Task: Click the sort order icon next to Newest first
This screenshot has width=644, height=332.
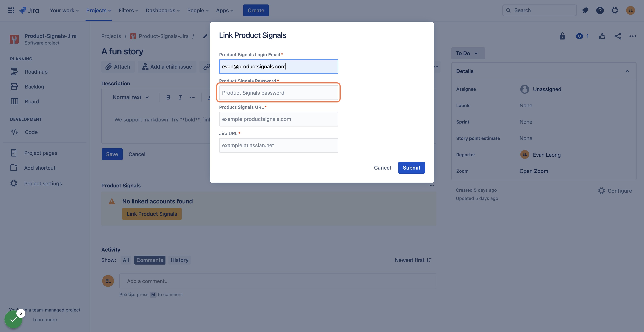Action: coord(429,260)
